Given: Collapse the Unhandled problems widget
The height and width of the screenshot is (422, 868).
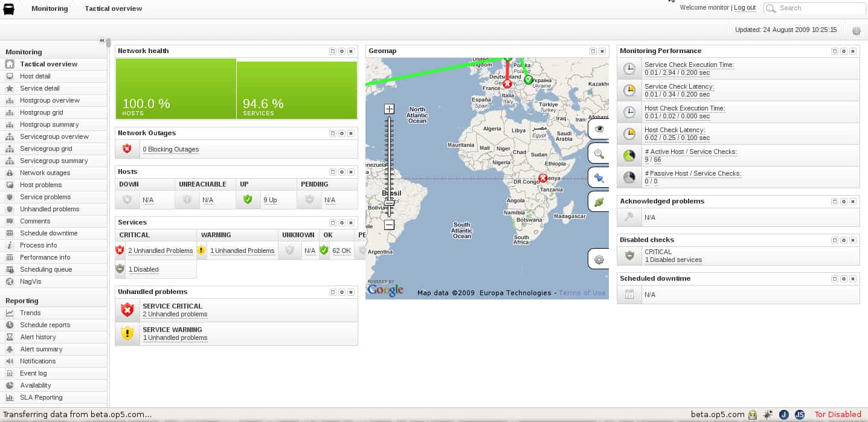Looking at the screenshot, I should point(333,292).
